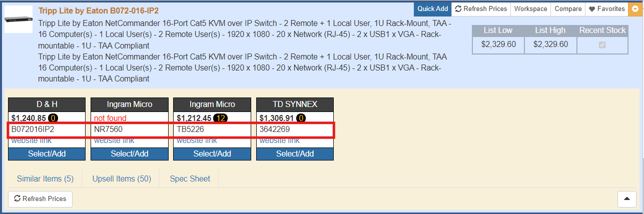Open the product thumbnail image
This screenshot has height=214, width=644.
pyautogui.click(x=19, y=19)
